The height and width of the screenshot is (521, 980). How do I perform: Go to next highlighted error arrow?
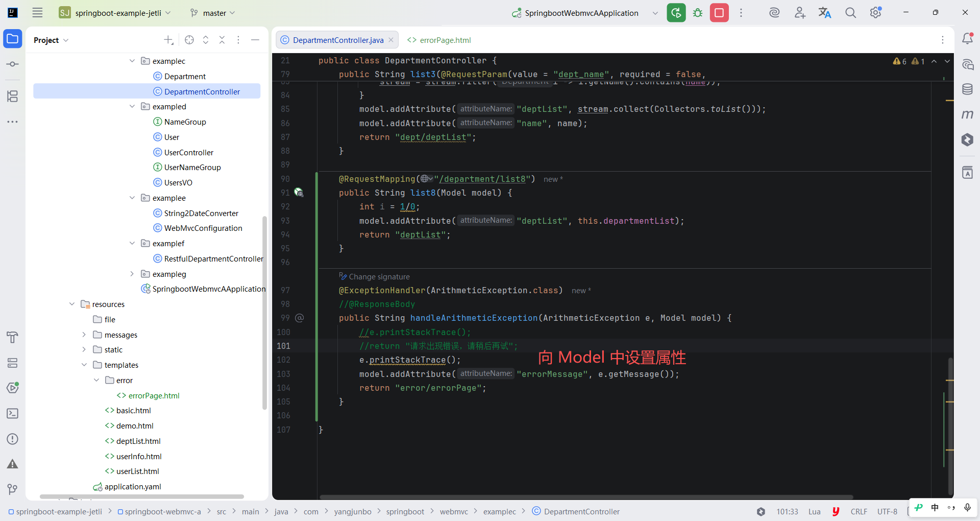pyautogui.click(x=947, y=61)
